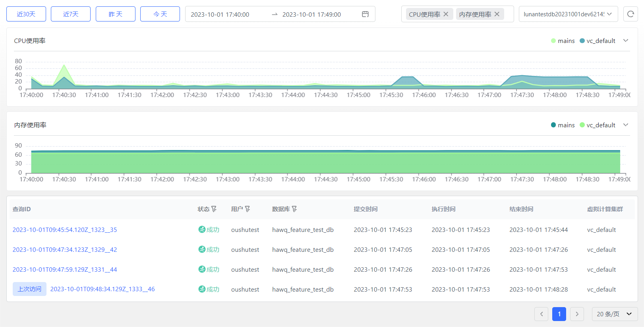
Task: Toggle vc_default series in memory chart legend
Action: click(x=598, y=125)
